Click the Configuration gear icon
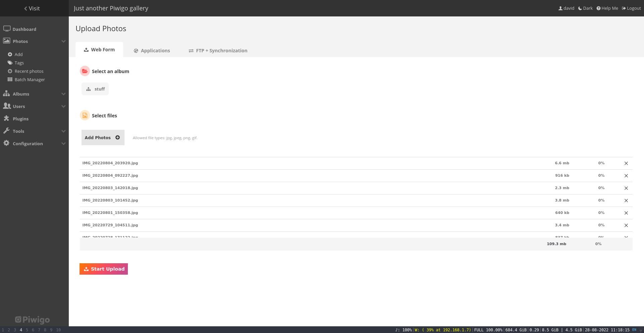644x333 pixels. [6, 143]
